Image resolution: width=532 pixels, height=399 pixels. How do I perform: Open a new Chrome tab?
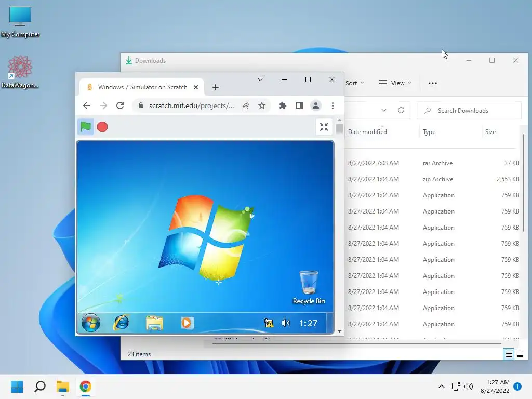(x=216, y=87)
